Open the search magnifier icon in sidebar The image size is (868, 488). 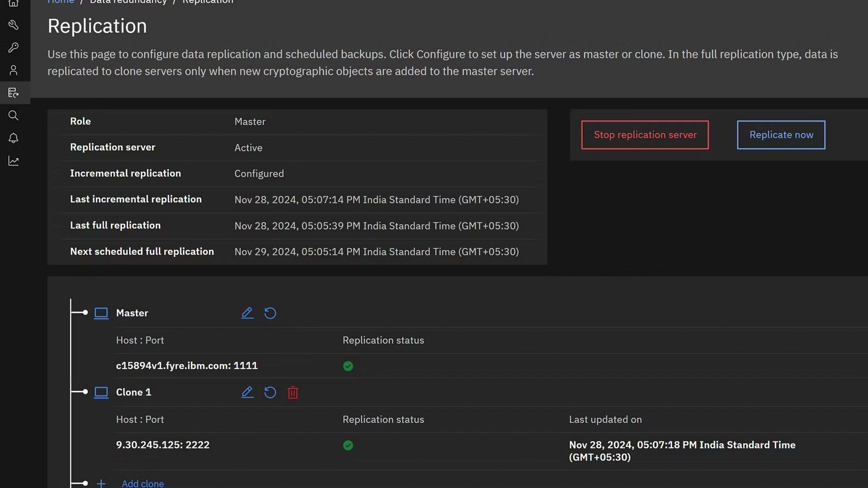pos(13,116)
